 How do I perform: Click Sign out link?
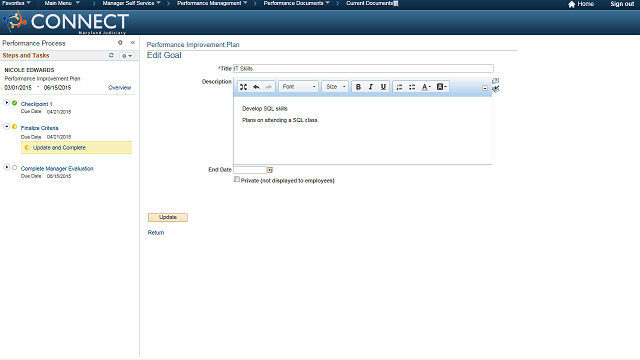click(x=622, y=4)
